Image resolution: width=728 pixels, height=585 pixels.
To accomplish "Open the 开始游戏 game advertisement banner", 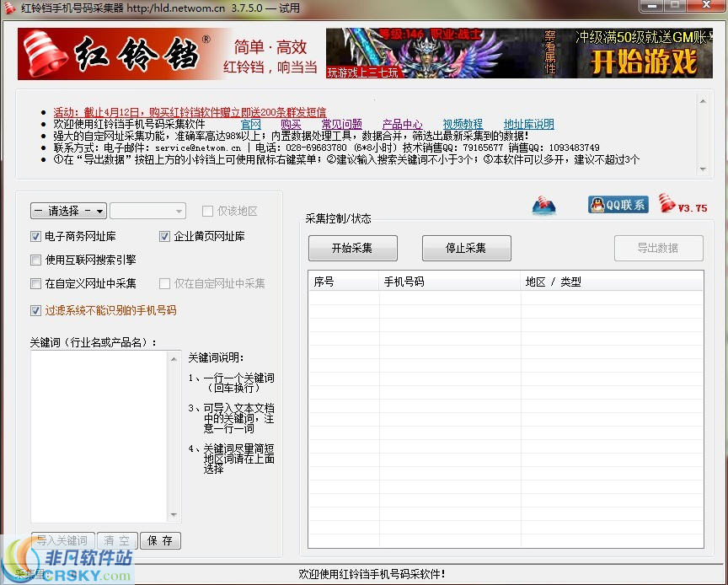I will tap(519, 53).
